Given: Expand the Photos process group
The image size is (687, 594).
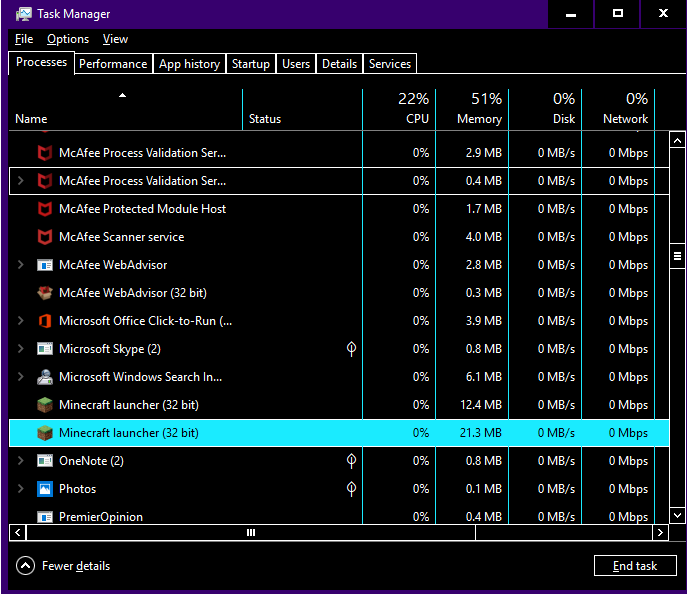Looking at the screenshot, I should pyautogui.click(x=21, y=489).
